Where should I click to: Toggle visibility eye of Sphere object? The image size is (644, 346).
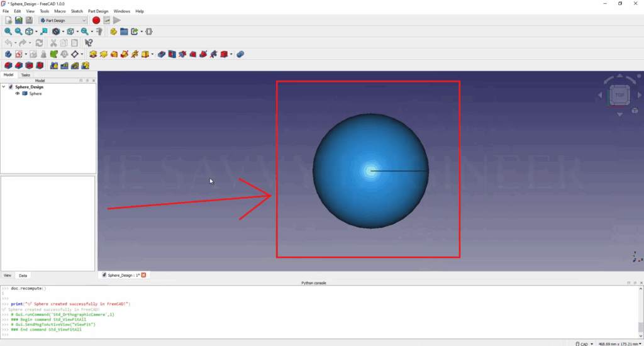[18, 94]
